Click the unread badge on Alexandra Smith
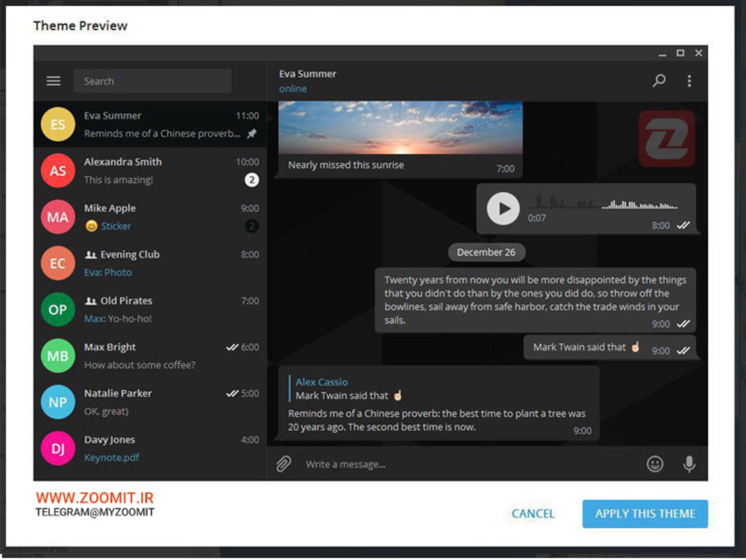The height and width of the screenshot is (560, 746). tap(252, 180)
